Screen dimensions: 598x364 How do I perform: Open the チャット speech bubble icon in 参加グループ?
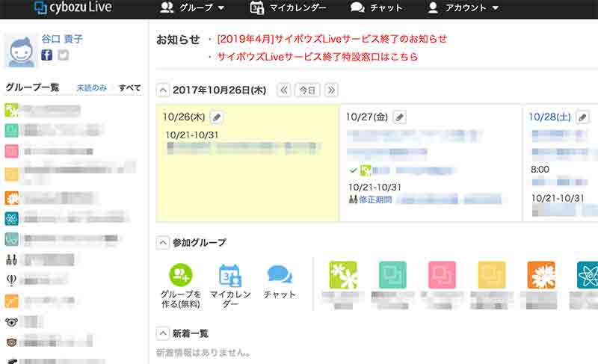(280, 275)
